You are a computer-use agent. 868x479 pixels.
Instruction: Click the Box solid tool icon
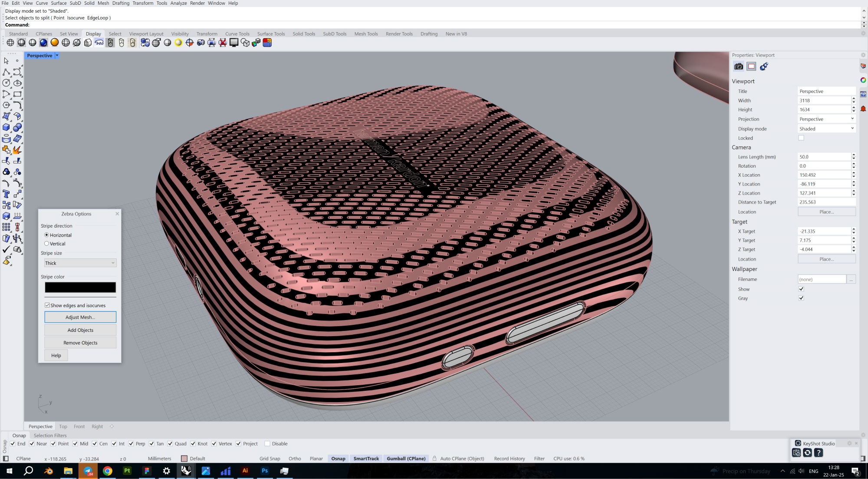point(6,127)
